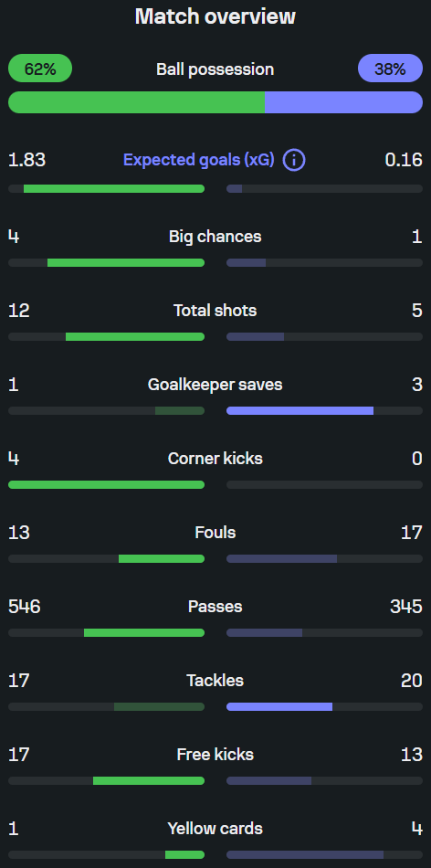Click the 546 passes value
This screenshot has height=868, width=431.
[x=25, y=607]
